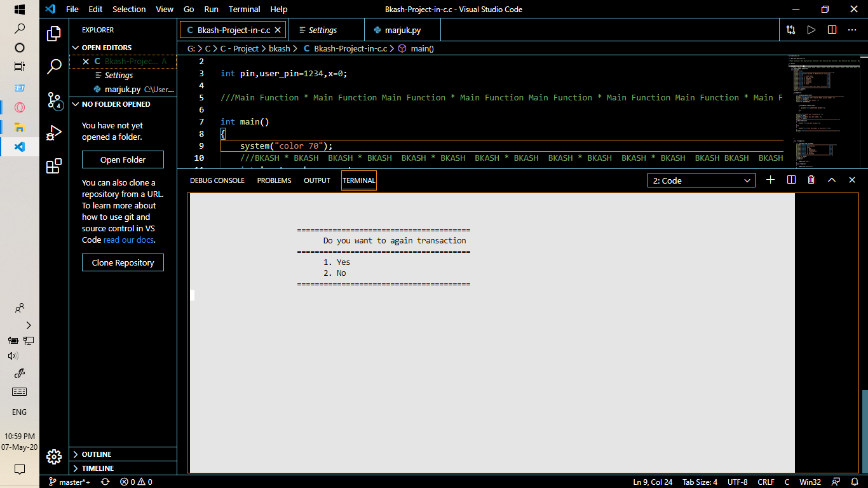Image resolution: width=868 pixels, height=488 pixels.
Task: Open Opera browser from taskbar
Action: [20, 107]
